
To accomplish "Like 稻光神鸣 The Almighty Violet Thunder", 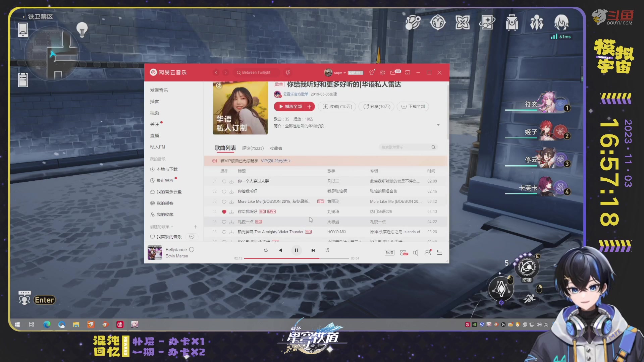I will tap(224, 232).
